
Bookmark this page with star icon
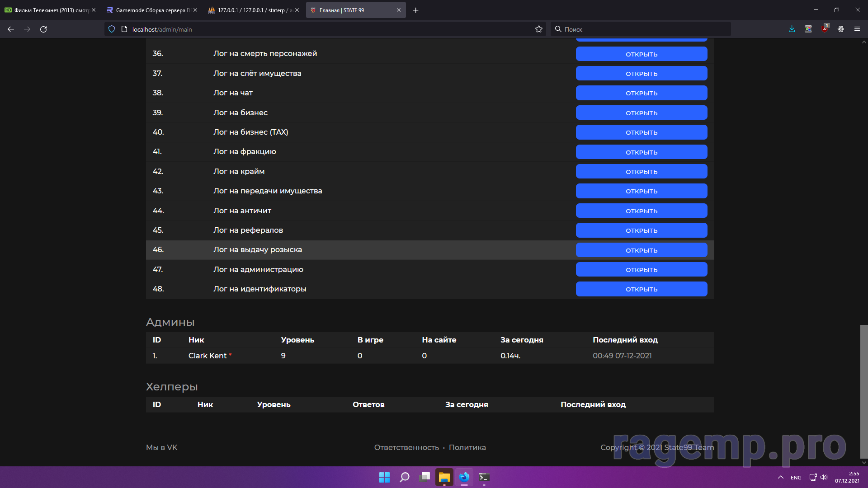538,29
